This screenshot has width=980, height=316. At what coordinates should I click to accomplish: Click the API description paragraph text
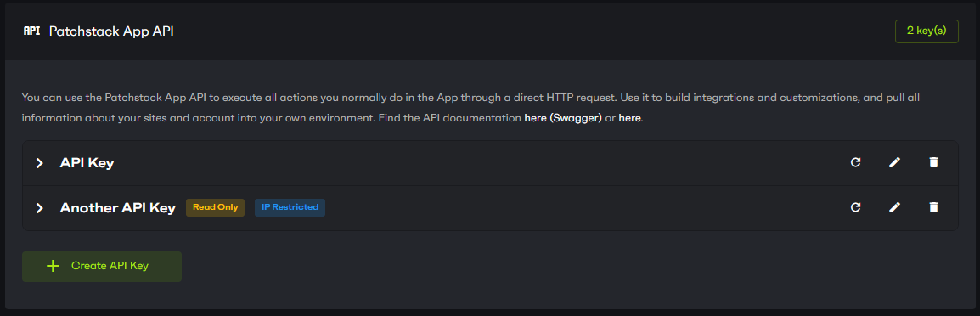(470, 108)
